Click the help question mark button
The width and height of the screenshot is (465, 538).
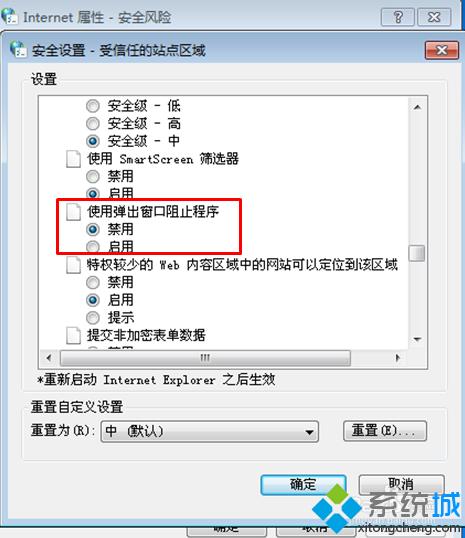(x=397, y=17)
